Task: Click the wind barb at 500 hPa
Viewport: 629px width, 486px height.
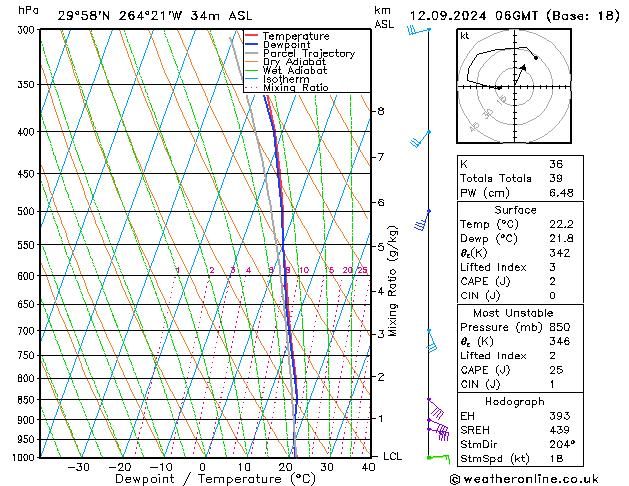Action: coord(422,220)
